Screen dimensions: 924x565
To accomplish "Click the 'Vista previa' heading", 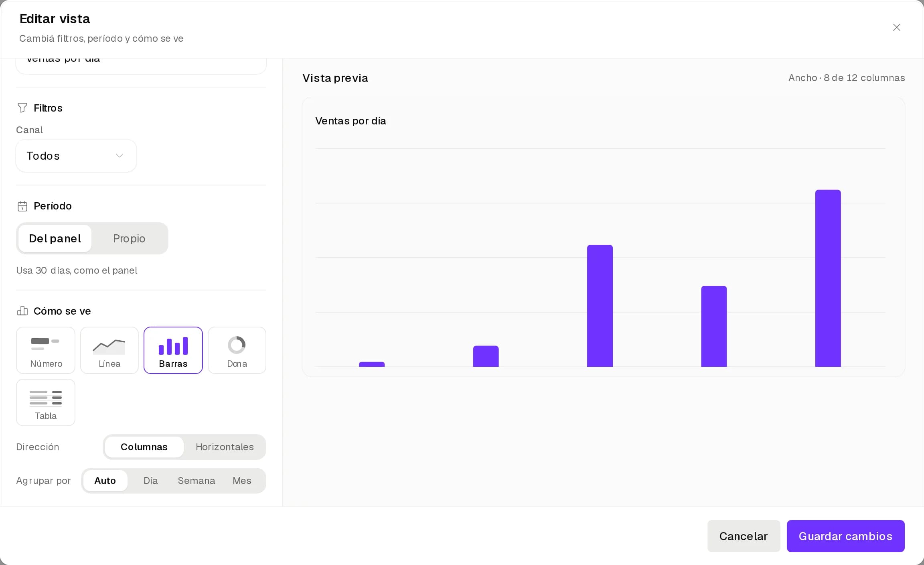I will pos(335,78).
